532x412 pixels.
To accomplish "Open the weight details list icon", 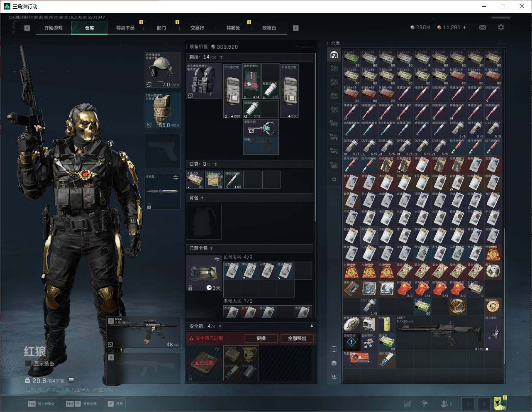I will tap(71, 380).
